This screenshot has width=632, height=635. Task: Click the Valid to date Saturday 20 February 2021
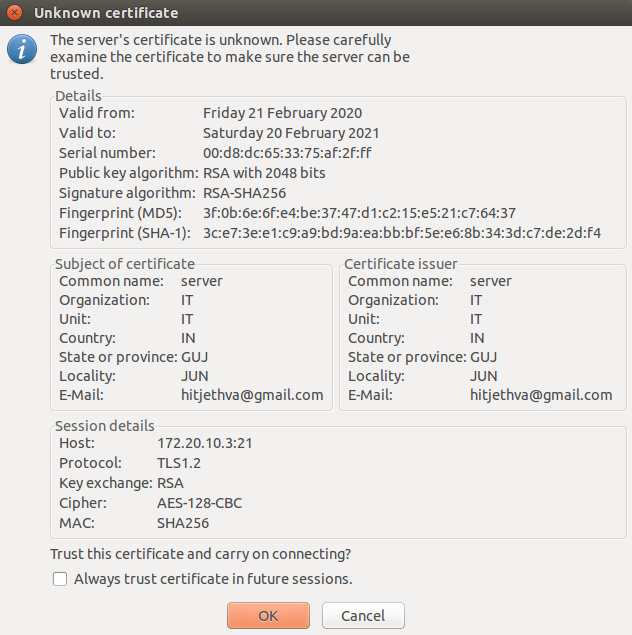coord(291,133)
